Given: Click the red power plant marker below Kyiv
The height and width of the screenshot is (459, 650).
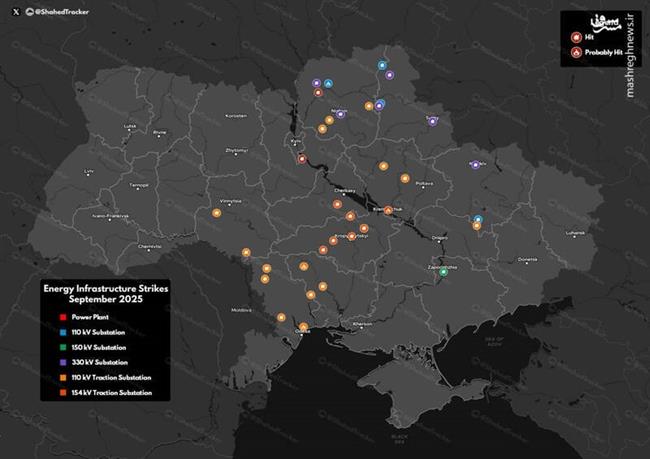Looking at the screenshot, I should click(x=302, y=159).
